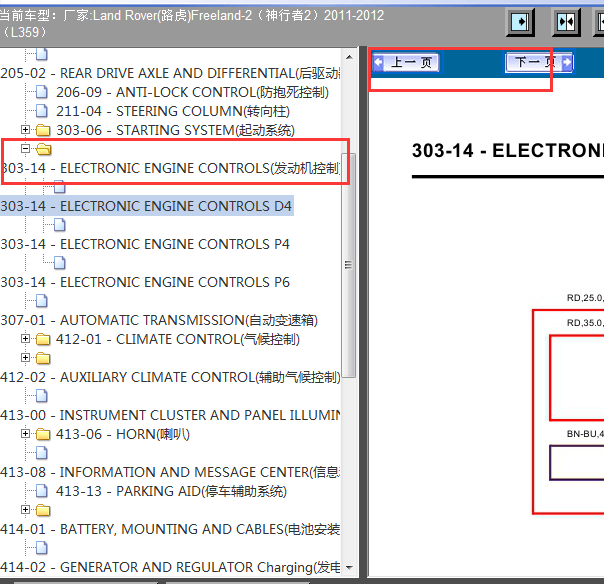Screen dimensions: 604x584
Task: Select 413-06 Horn tree item
Action: click(123, 435)
